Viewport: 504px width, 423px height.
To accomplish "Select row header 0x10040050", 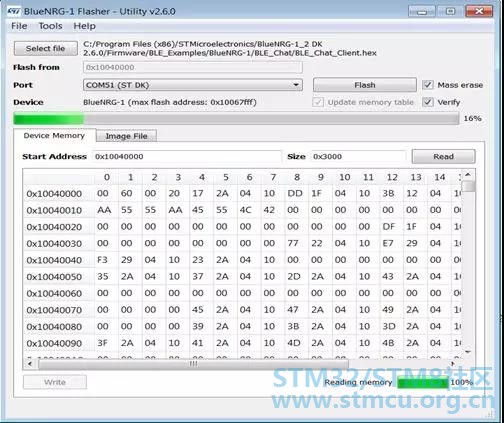I will (x=58, y=277).
